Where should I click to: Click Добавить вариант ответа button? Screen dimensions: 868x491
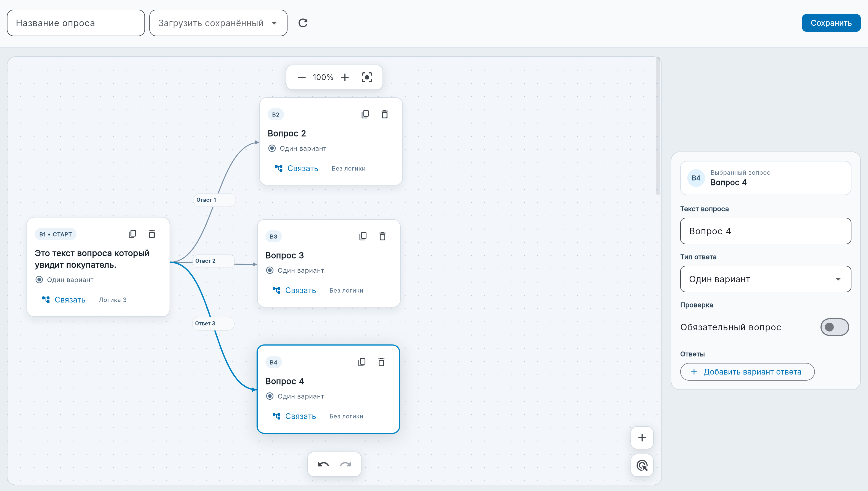tap(747, 371)
